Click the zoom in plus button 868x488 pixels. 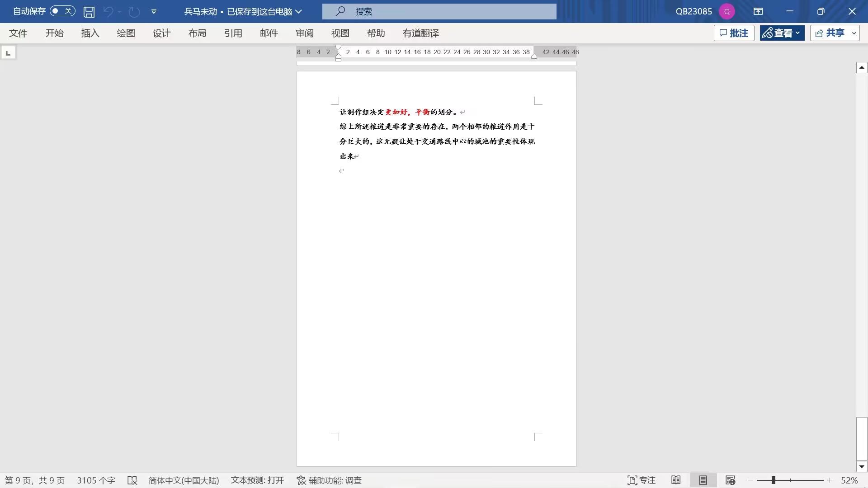(x=830, y=480)
